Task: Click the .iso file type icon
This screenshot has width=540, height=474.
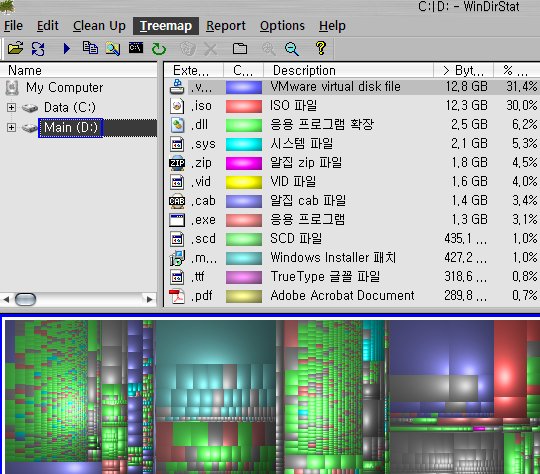Action: point(177,106)
